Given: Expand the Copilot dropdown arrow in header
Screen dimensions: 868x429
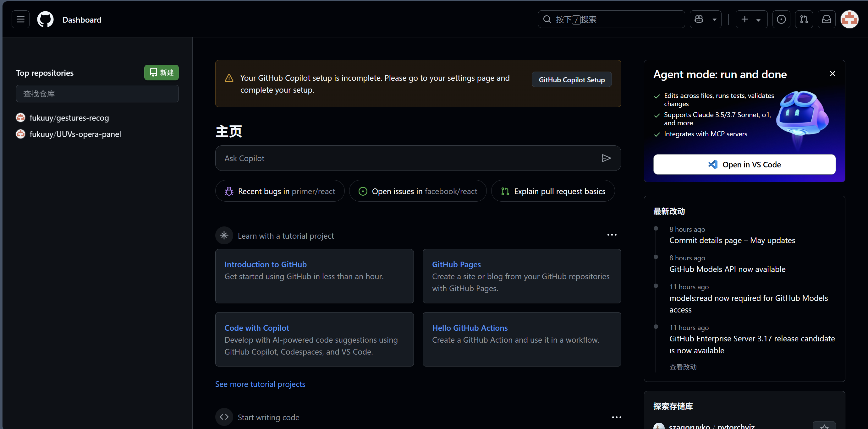Looking at the screenshot, I should tap(714, 19).
